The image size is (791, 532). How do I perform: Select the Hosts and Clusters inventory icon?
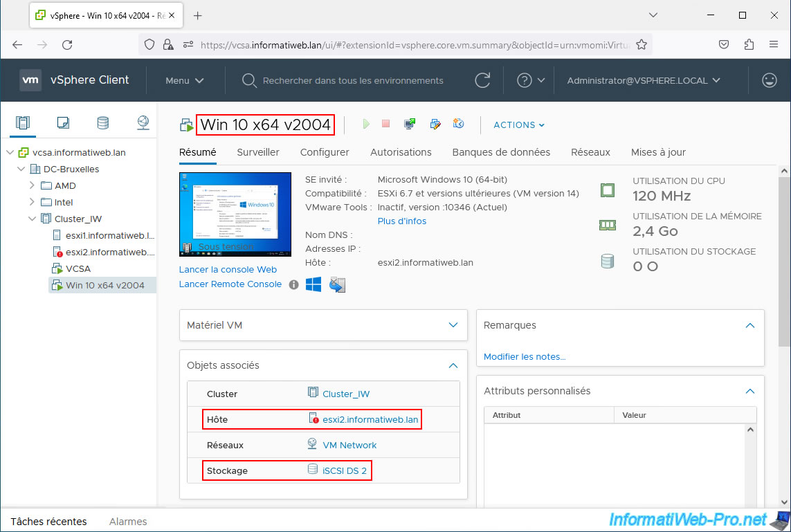coord(23,123)
